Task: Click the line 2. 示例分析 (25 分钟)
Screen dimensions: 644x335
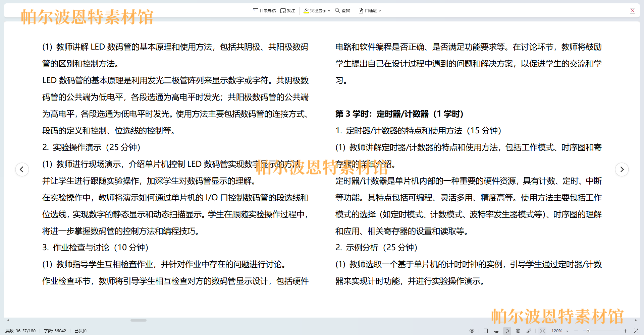Action: 376,248
